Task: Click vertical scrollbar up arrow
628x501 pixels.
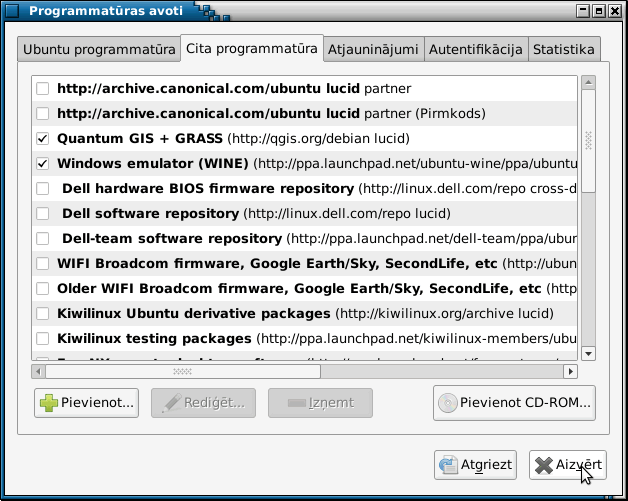Action: pyautogui.click(x=588, y=82)
